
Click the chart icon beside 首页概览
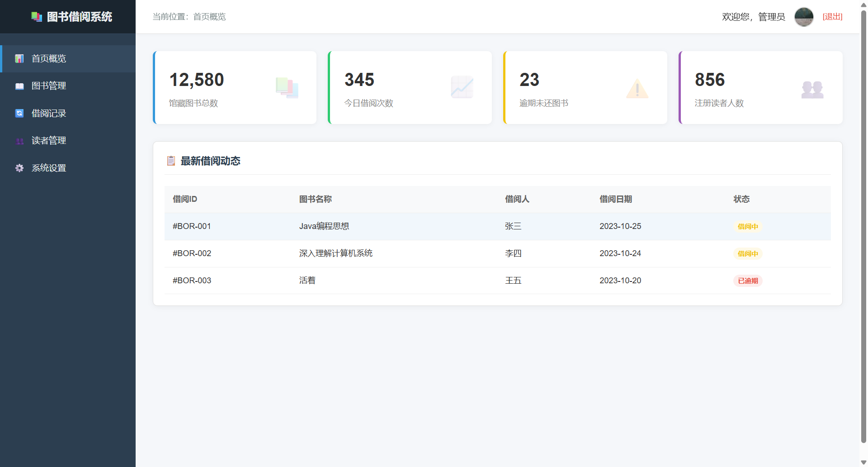point(19,59)
